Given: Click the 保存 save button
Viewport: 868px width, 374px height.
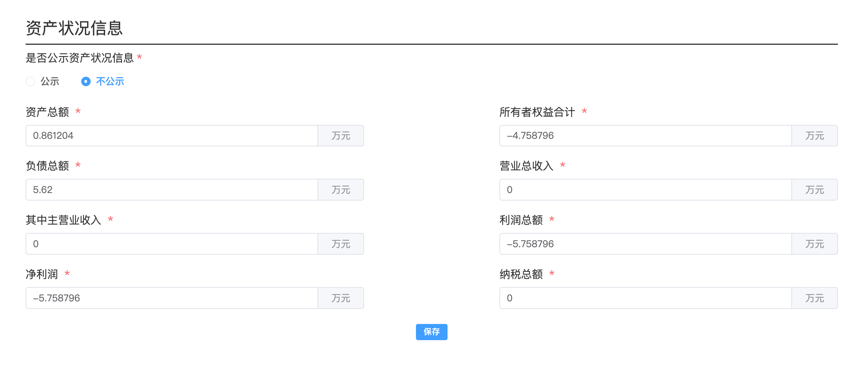Looking at the screenshot, I should click(431, 332).
